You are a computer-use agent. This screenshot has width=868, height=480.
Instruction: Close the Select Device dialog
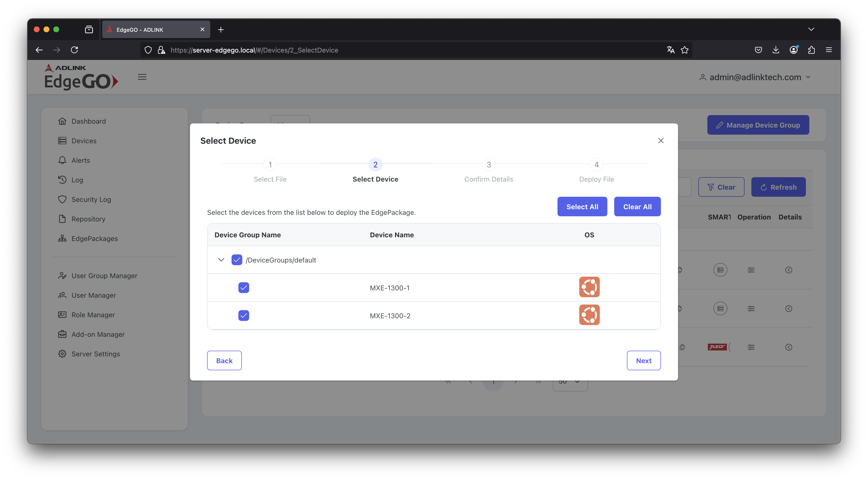coord(660,141)
